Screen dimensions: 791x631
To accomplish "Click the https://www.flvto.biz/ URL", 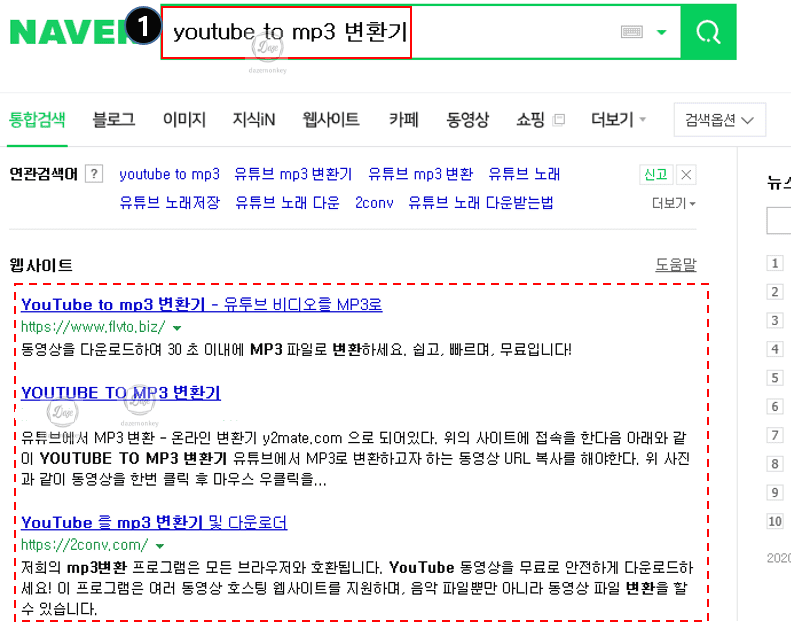I will click(x=93, y=327).
